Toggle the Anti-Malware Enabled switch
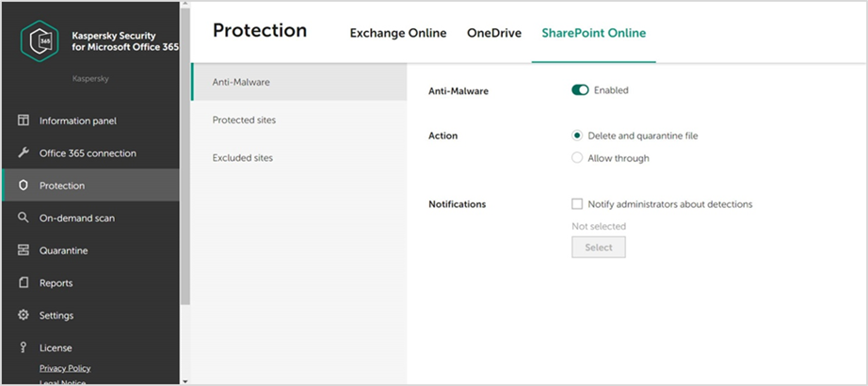The width and height of the screenshot is (868, 386). tap(580, 90)
